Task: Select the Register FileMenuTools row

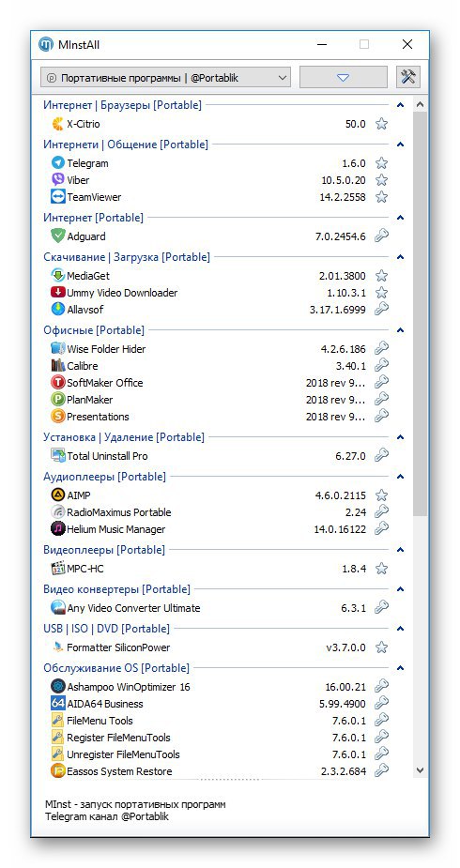Action: [x=221, y=738]
